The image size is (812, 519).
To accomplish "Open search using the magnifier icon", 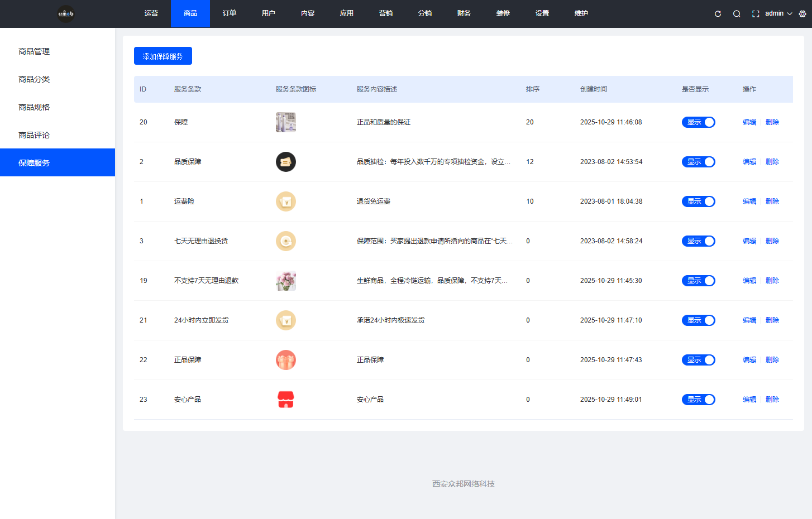I will point(737,13).
